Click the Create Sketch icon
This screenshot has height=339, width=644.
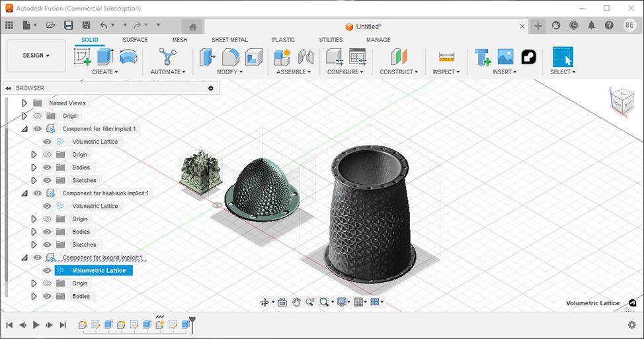point(83,57)
